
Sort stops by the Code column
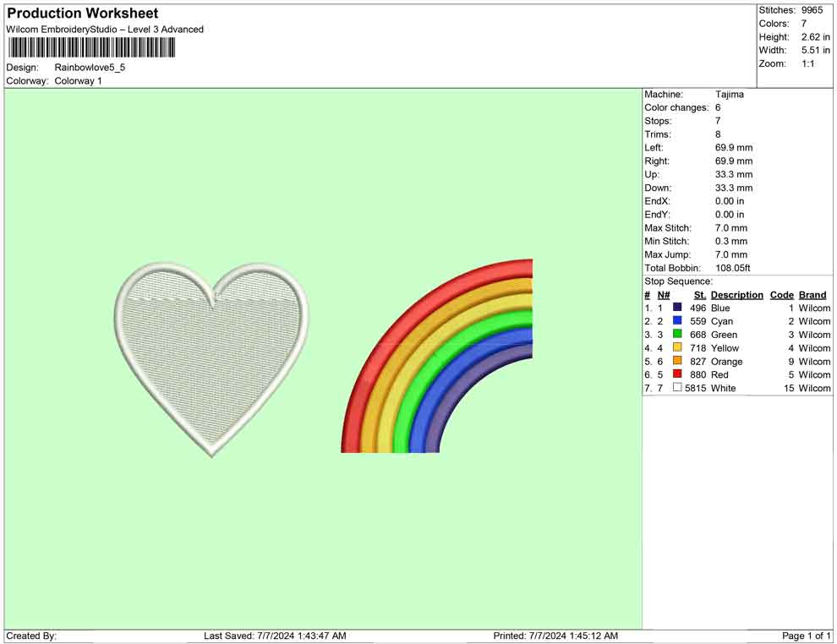point(782,294)
